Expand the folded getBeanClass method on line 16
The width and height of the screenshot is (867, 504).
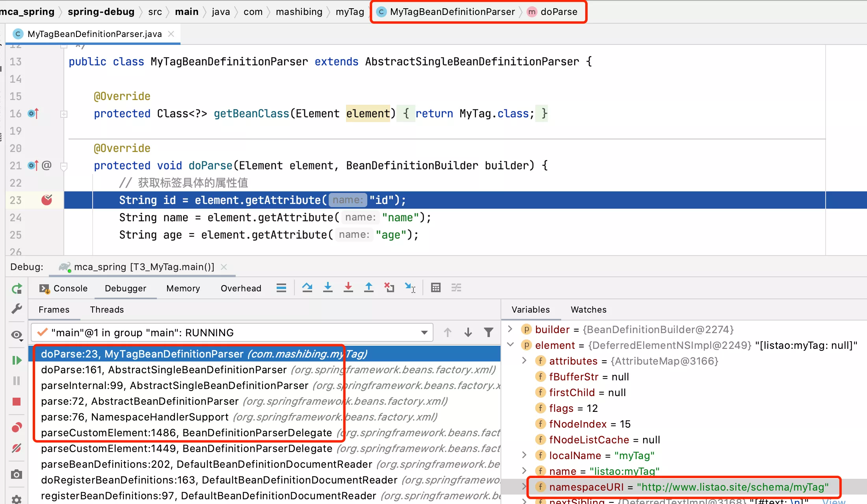[63, 114]
